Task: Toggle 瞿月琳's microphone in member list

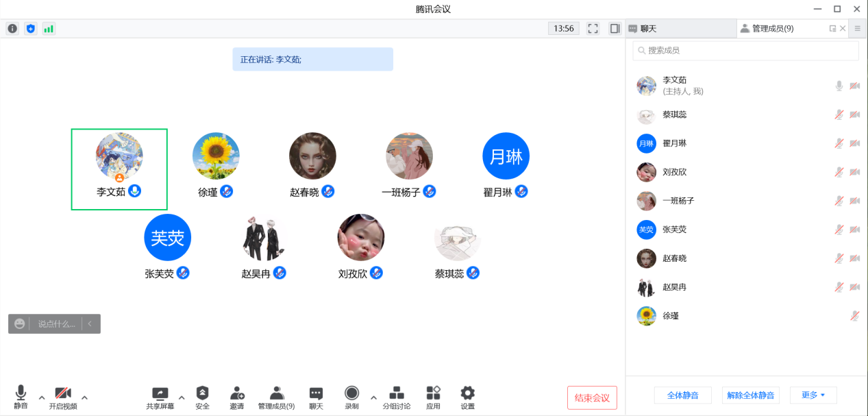Action: [x=839, y=143]
